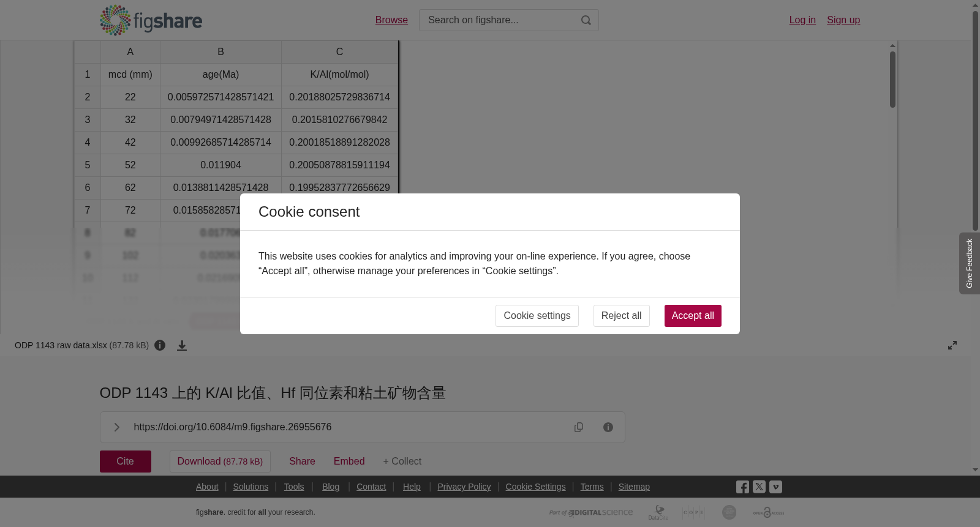The image size is (980, 527).
Task: Open the figshare Facebook page icon
Action: [x=742, y=487]
